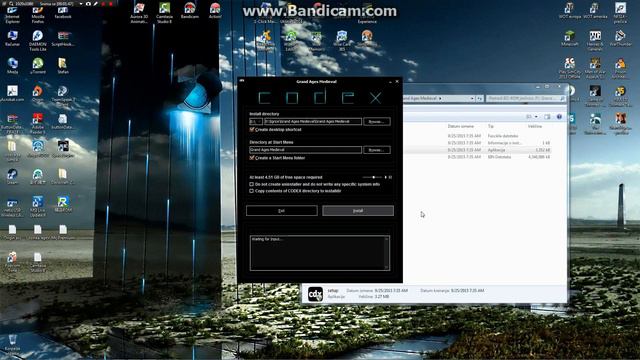Adjust the installer music volume slider
Screen dimensions: 640x360
[373, 177]
